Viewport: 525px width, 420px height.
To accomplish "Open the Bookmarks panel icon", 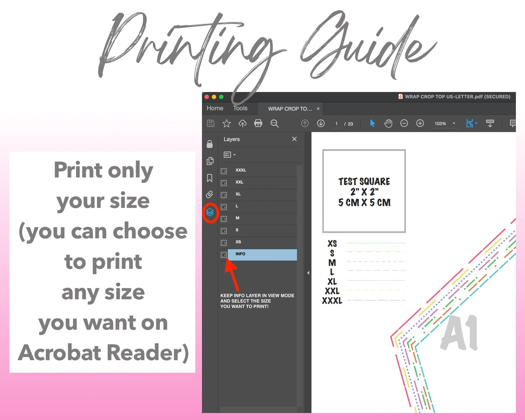I will pyautogui.click(x=210, y=178).
